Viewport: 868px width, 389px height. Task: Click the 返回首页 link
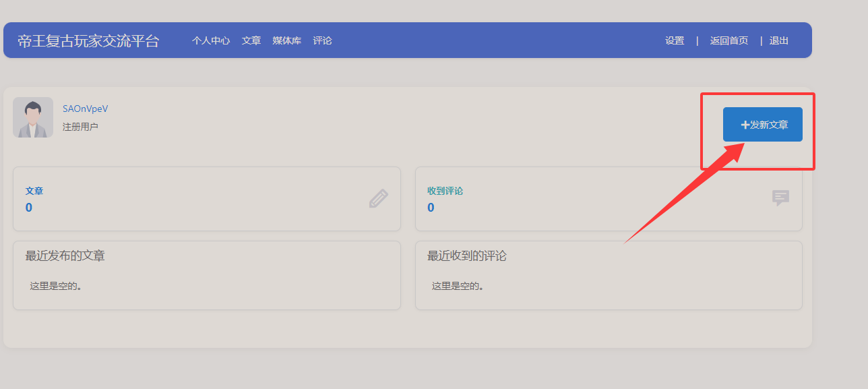(728, 40)
